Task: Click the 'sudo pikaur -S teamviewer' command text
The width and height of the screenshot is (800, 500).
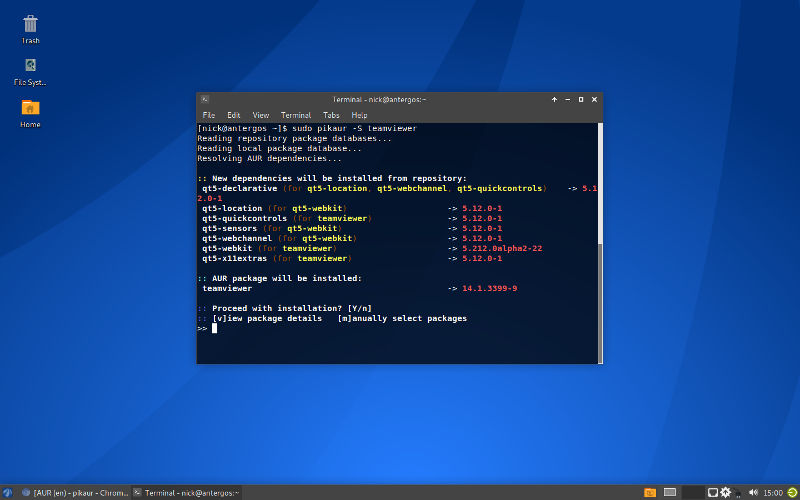Action: pyautogui.click(x=355, y=129)
